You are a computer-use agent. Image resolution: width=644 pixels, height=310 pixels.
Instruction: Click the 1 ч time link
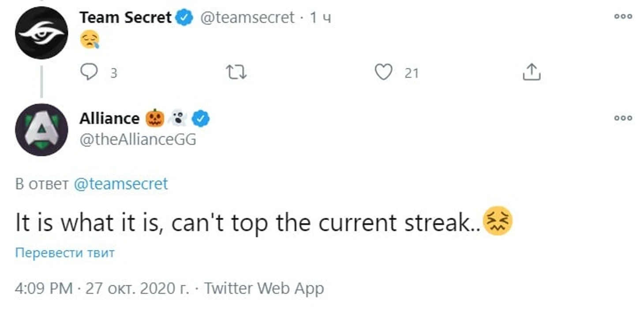[321, 18]
